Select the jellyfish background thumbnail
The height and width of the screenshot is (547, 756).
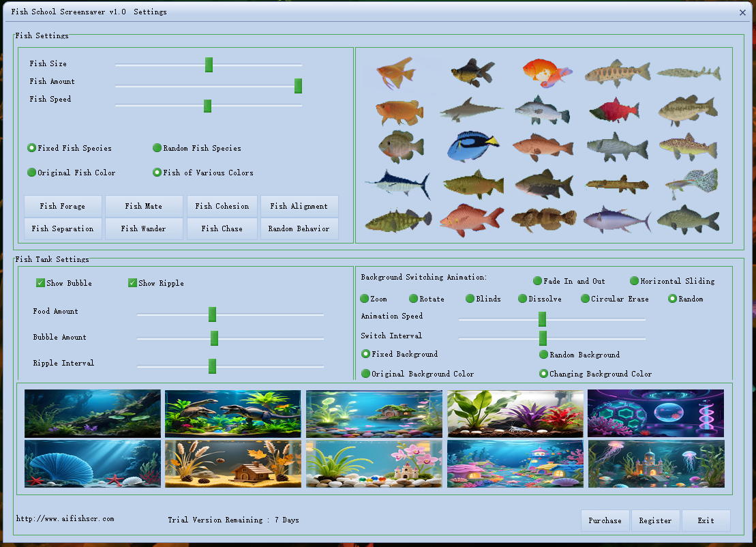[656, 464]
